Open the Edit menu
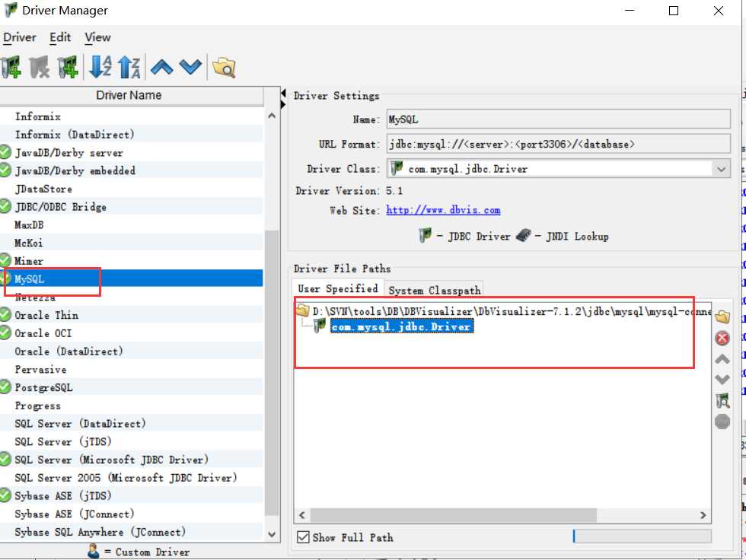746x560 pixels. pos(60,37)
